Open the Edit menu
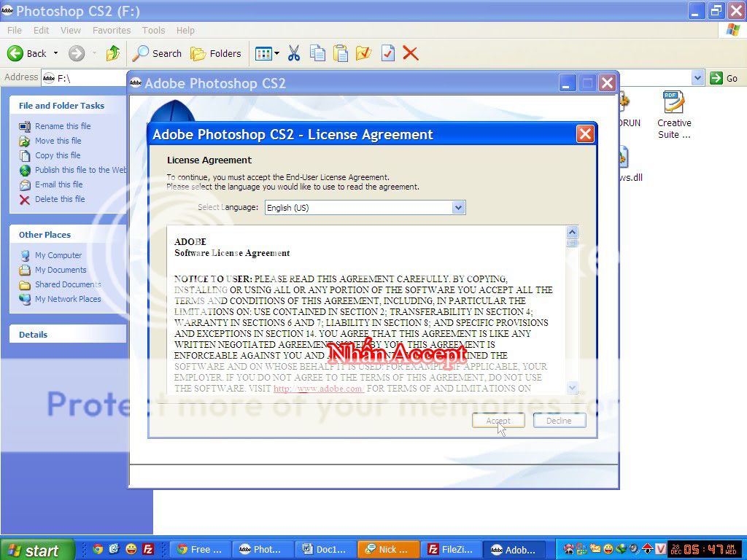 pyautogui.click(x=41, y=30)
